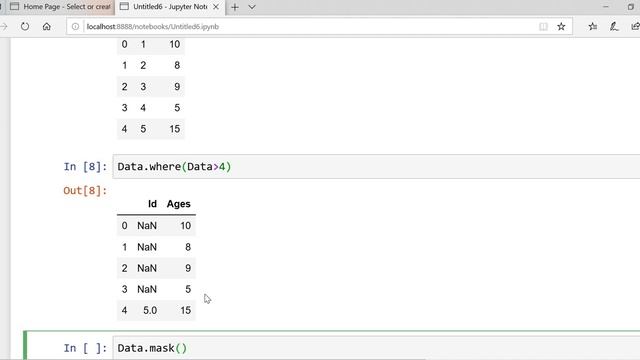The width and height of the screenshot is (640, 360).
Task: Open site information icon in address bar
Action: pos(76,27)
